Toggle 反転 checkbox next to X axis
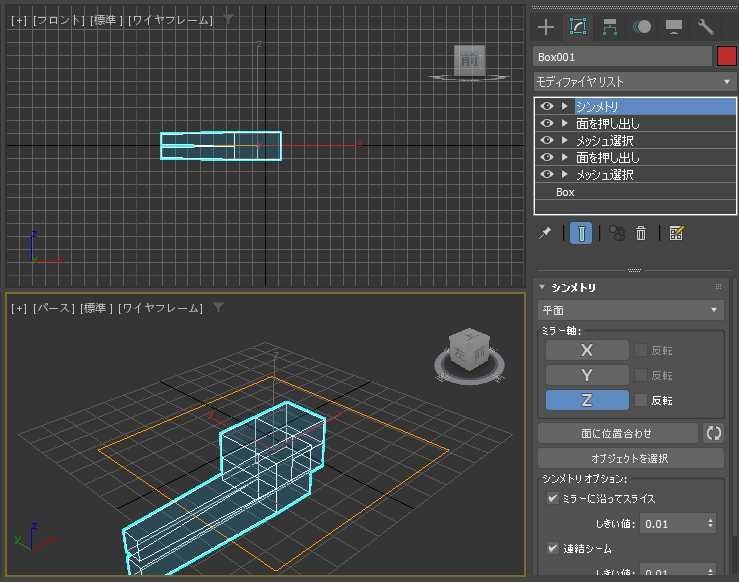 [x=640, y=350]
